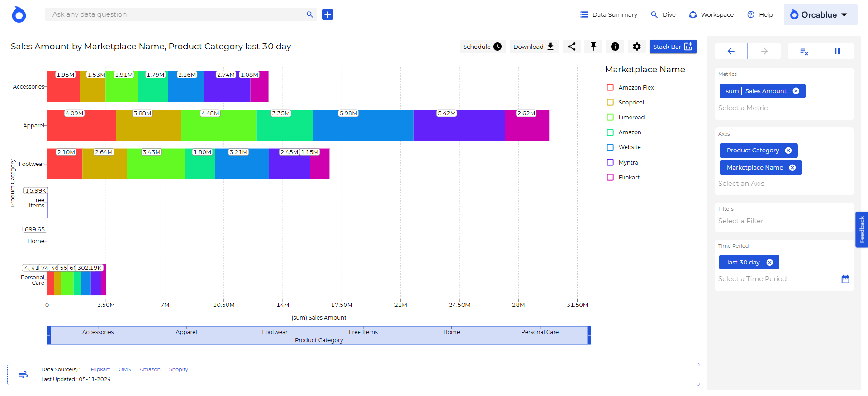Remove the last 30 day time chip
The height and width of the screenshot is (396, 868).
point(770,262)
